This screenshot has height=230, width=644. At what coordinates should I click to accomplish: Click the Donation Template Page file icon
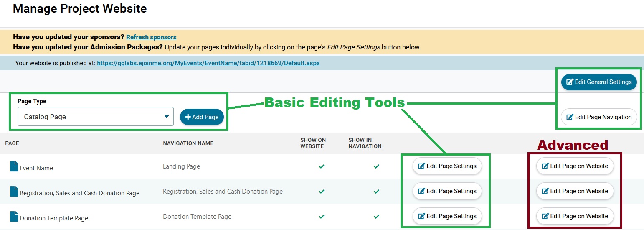tap(14, 217)
